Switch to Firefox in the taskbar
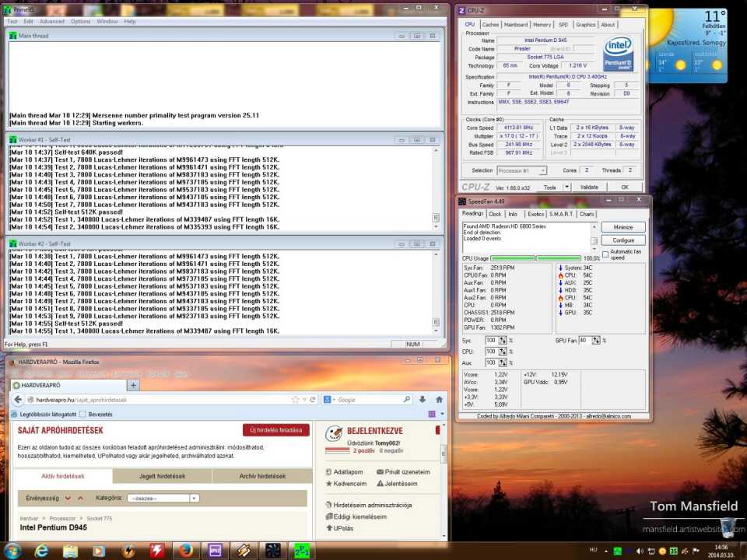The height and width of the screenshot is (560, 747). coord(185,551)
